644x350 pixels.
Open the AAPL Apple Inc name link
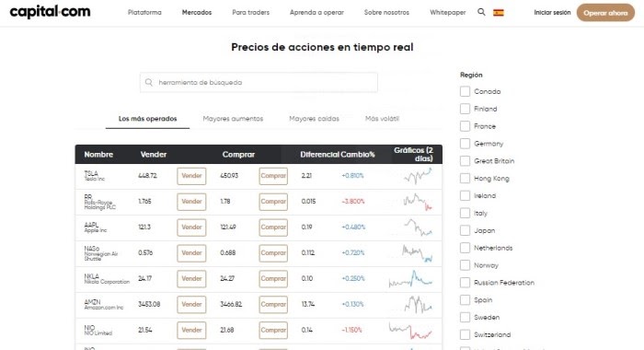pyautogui.click(x=96, y=227)
